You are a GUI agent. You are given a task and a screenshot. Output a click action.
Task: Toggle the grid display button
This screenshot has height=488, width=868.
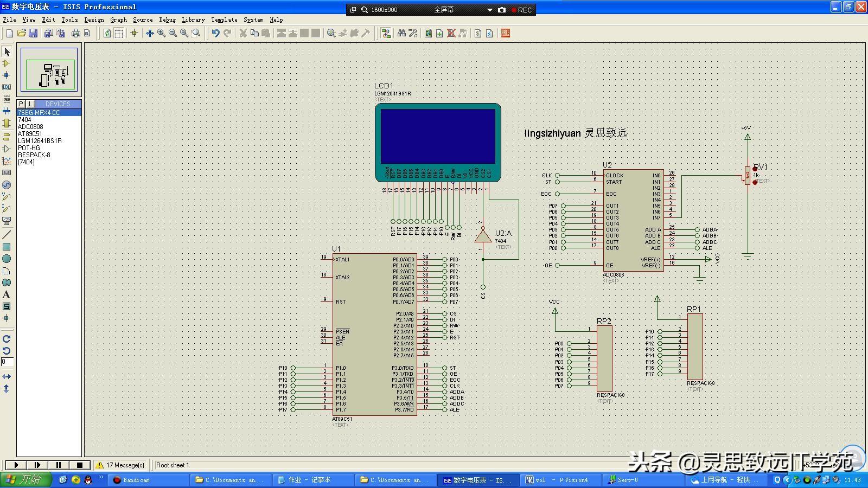(x=119, y=33)
